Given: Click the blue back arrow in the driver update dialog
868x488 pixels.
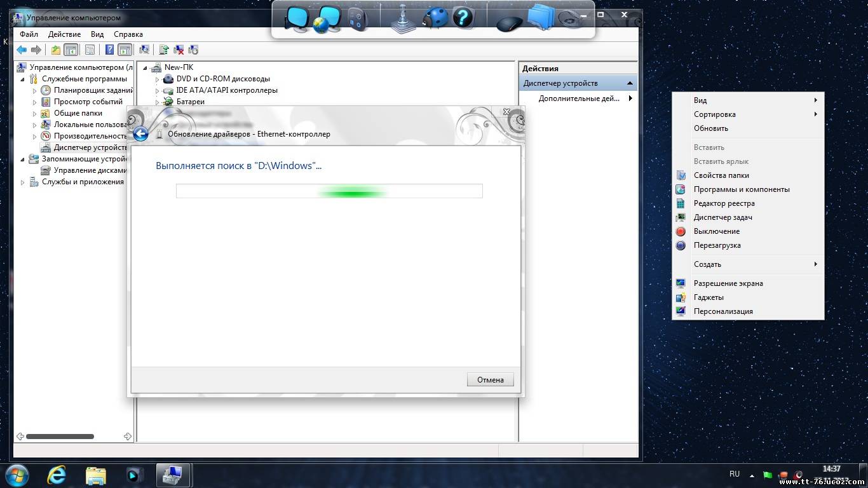Looking at the screenshot, I should [x=141, y=134].
